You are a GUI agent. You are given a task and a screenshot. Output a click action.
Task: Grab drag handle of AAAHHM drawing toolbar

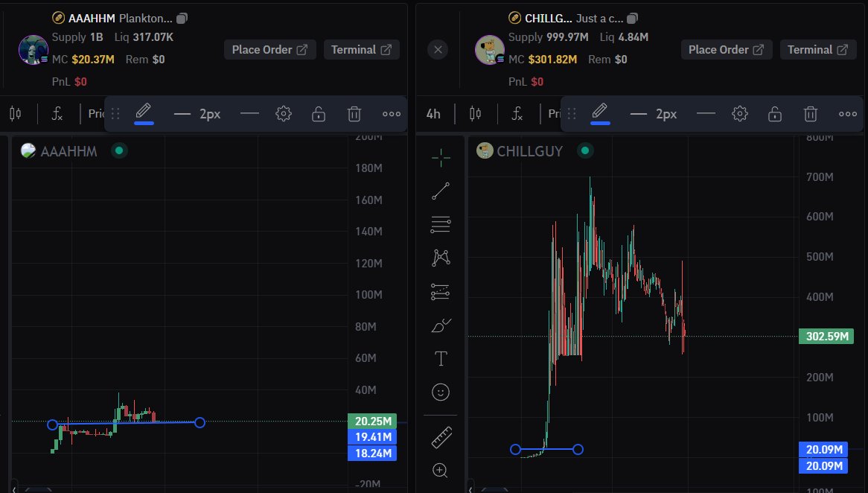tap(115, 113)
